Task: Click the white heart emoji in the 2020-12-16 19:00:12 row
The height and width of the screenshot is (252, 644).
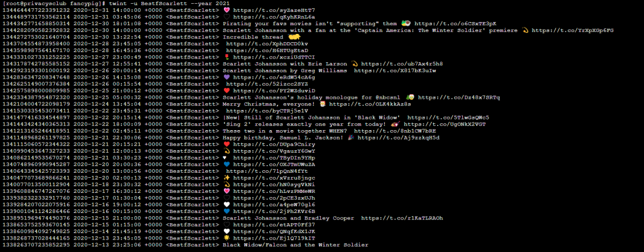Action: (226, 204)
